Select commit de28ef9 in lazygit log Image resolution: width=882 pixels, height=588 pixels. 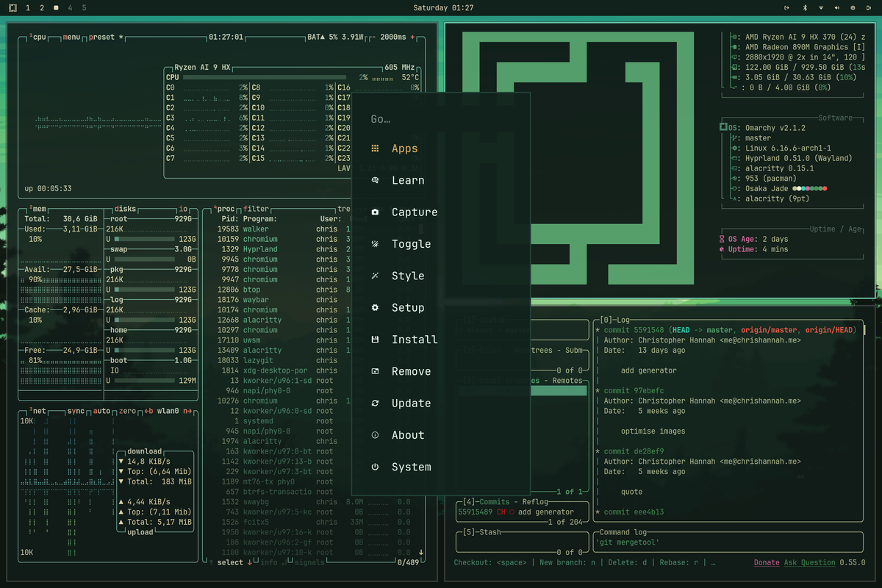click(634, 451)
